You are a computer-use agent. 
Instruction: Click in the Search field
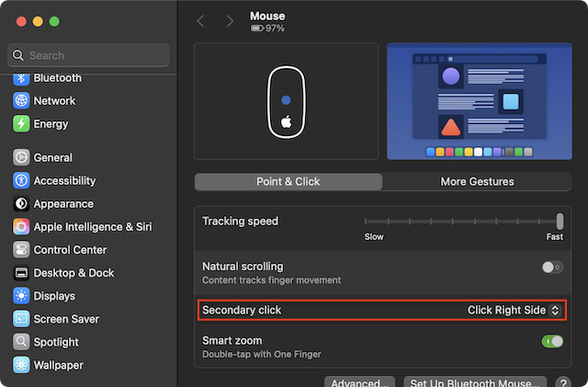coord(88,55)
